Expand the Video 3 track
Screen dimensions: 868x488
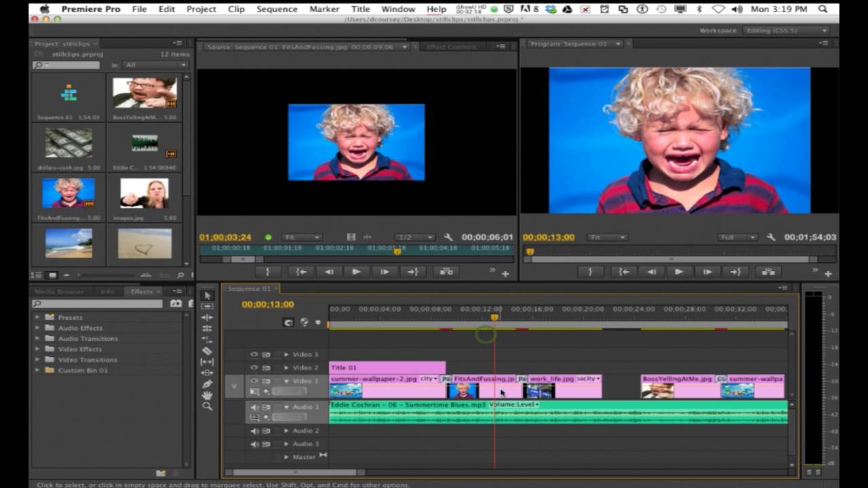pos(286,354)
